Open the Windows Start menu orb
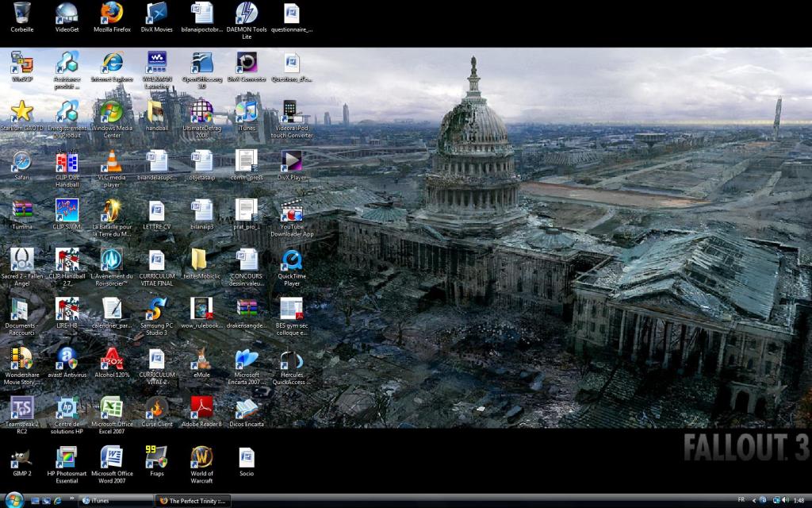 coord(14,500)
